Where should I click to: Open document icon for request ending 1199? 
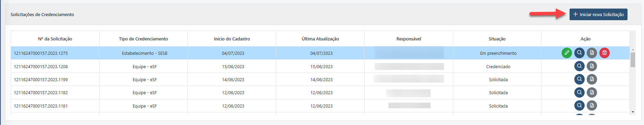coord(592,79)
